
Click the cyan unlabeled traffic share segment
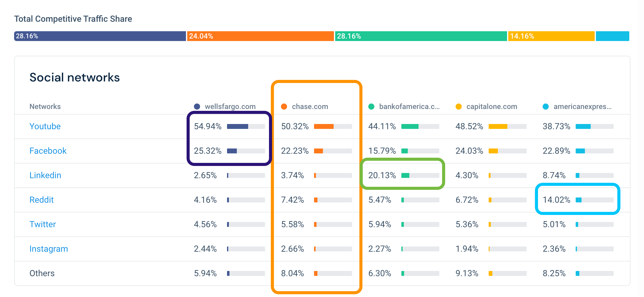click(x=612, y=36)
